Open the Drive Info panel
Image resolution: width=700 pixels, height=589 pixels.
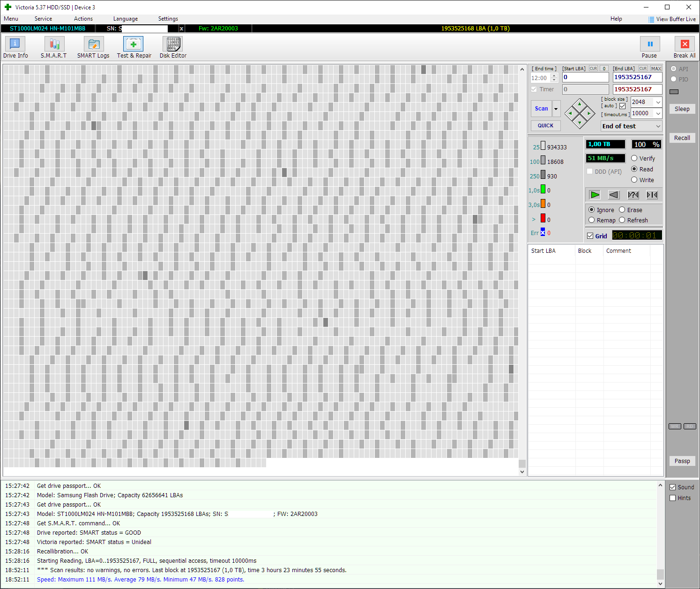(15, 48)
